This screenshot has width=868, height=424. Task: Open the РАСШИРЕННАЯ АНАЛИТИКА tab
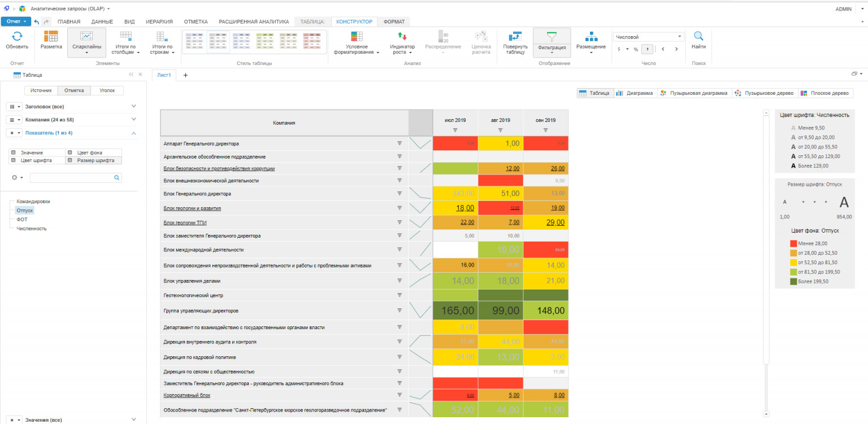click(254, 21)
